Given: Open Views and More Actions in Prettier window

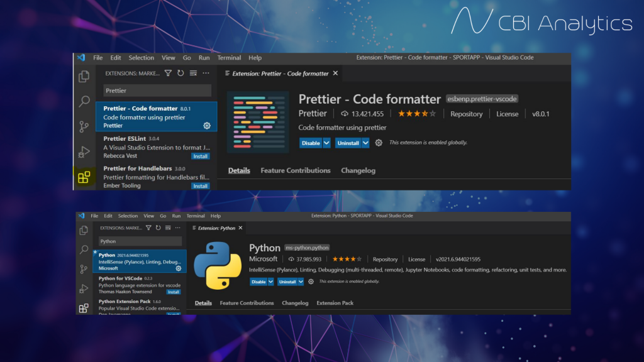Looking at the screenshot, I should point(206,73).
